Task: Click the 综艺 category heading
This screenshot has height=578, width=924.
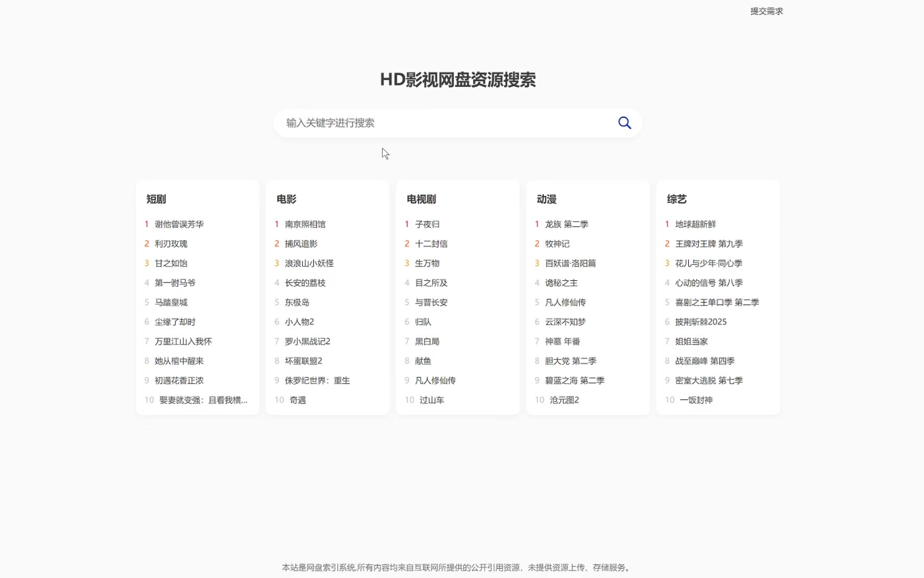Action: coord(676,199)
